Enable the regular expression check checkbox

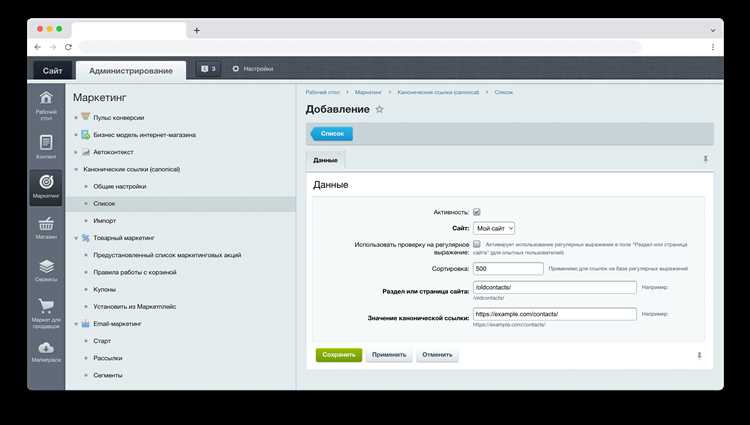pyautogui.click(x=476, y=244)
